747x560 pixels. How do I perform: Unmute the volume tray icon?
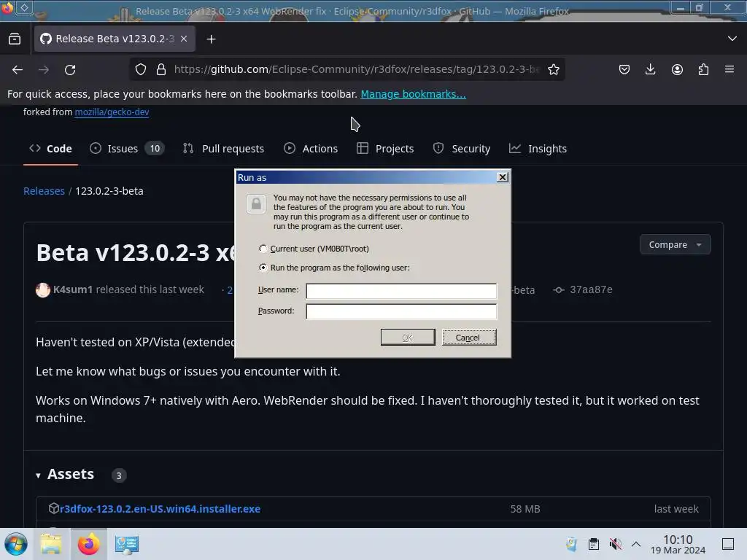pyautogui.click(x=616, y=544)
